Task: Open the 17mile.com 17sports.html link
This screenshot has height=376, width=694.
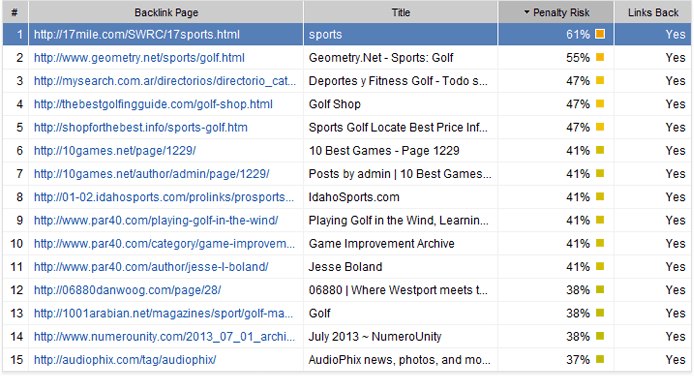Action: (x=137, y=35)
